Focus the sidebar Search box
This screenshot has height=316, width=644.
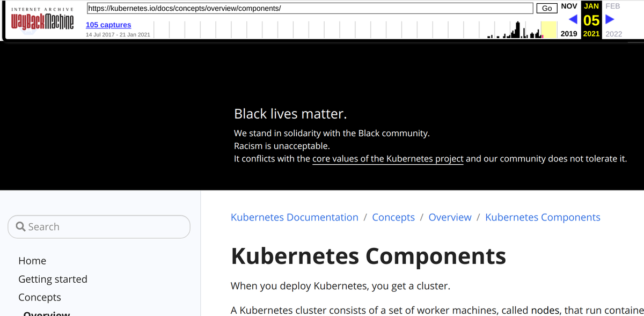click(x=99, y=226)
